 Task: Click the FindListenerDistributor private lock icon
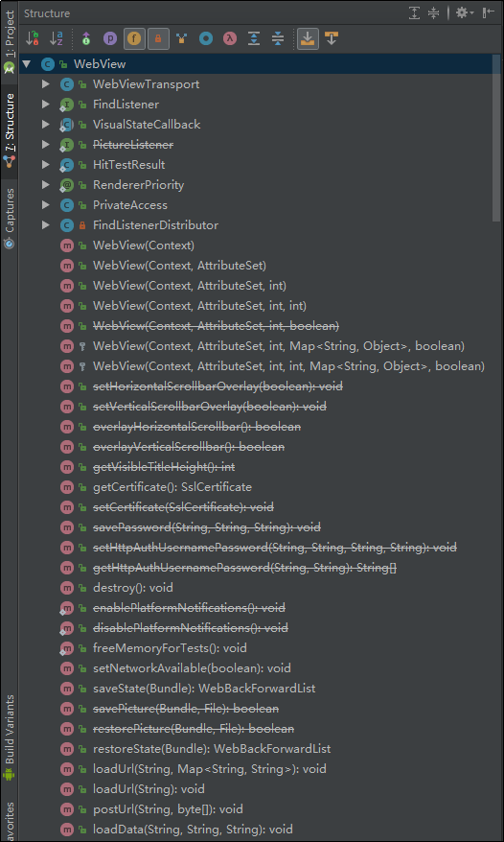pos(82,225)
